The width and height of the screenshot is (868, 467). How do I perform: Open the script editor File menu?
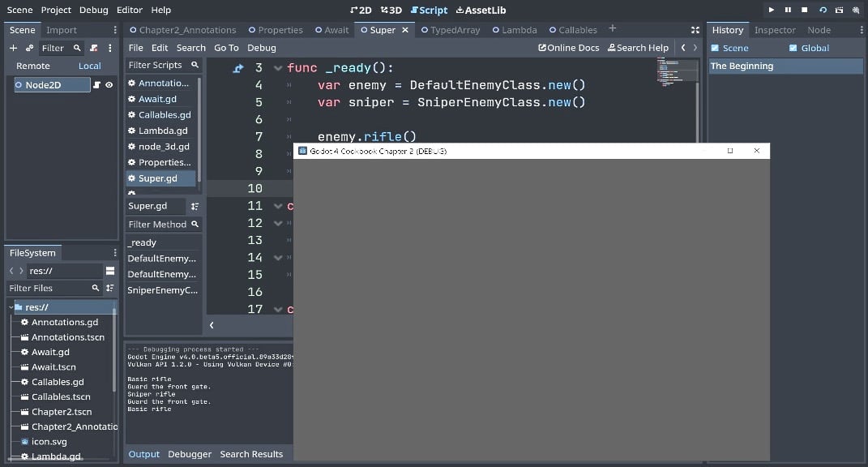(135, 48)
